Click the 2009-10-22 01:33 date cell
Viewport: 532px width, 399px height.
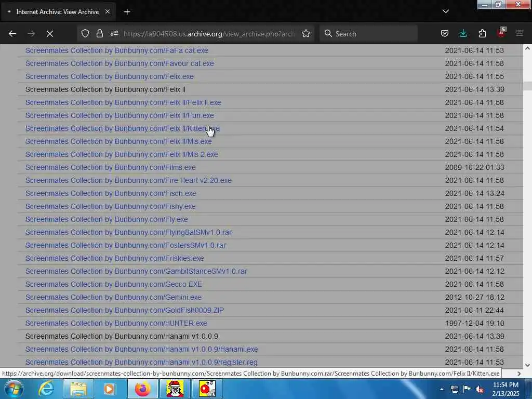point(474,167)
